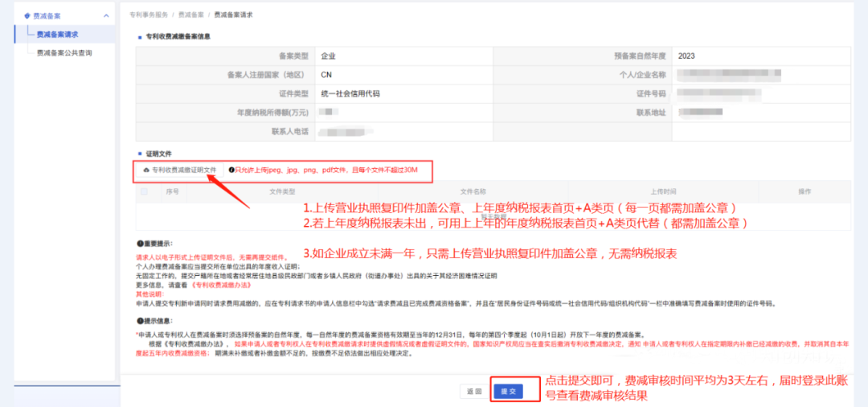
Task: Open the 《专利收费减缴办法》 link
Action: pyautogui.click(x=222, y=285)
